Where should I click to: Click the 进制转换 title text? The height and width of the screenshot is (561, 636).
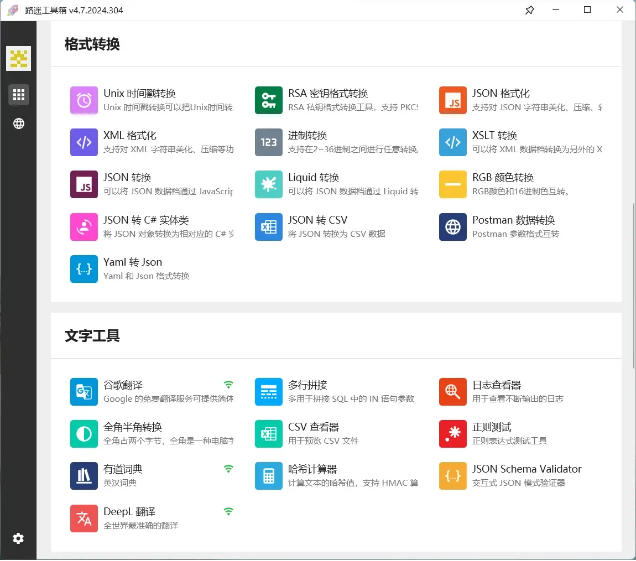pos(307,135)
